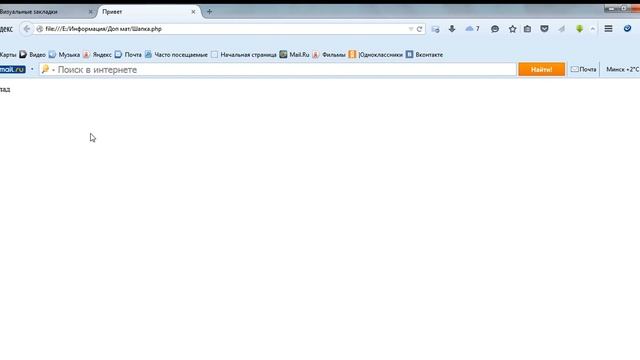Open the Downloads arrow icon

[x=452, y=29]
